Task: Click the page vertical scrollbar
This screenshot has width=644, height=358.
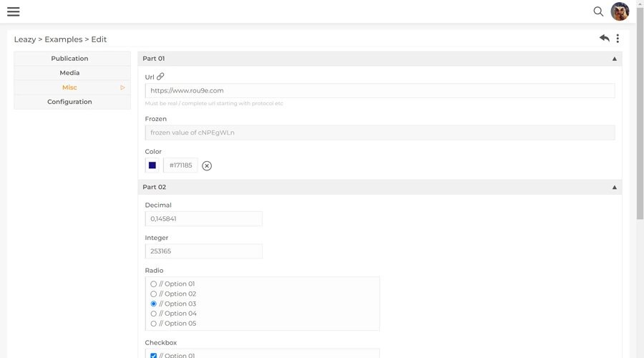Action: [x=640, y=113]
